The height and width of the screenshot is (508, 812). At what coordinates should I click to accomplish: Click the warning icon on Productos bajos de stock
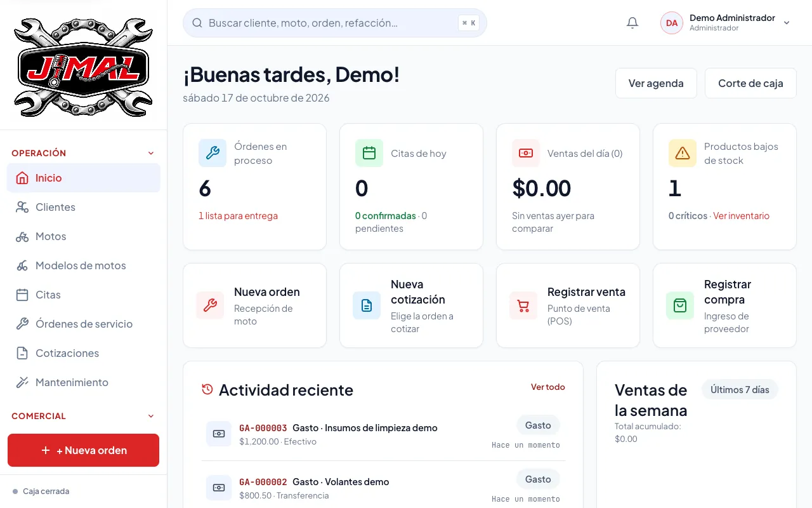(683, 153)
